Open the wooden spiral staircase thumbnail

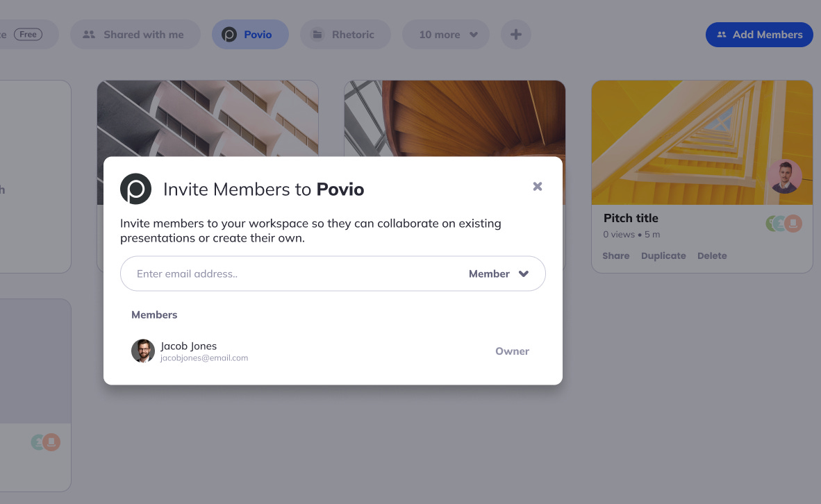click(454, 118)
